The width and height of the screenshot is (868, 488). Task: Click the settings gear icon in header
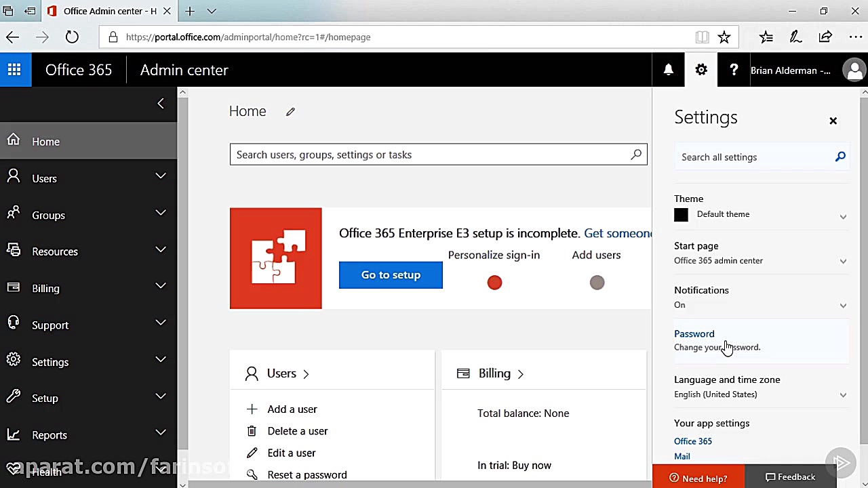click(x=701, y=70)
